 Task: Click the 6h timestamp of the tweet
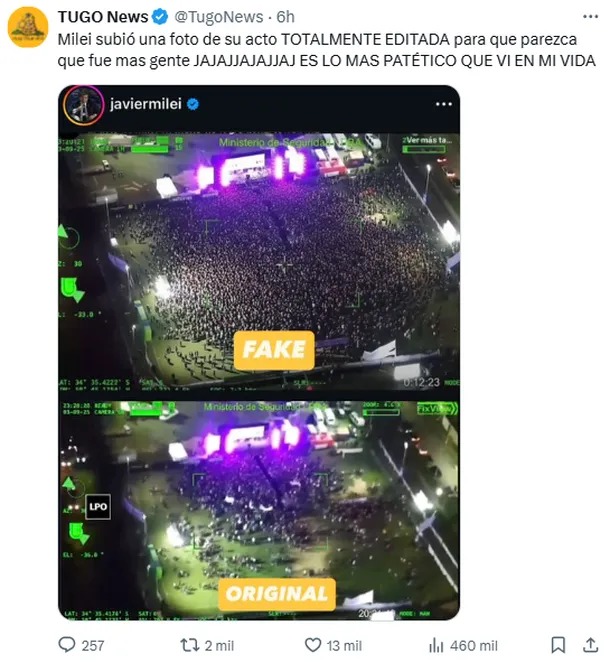(x=285, y=17)
